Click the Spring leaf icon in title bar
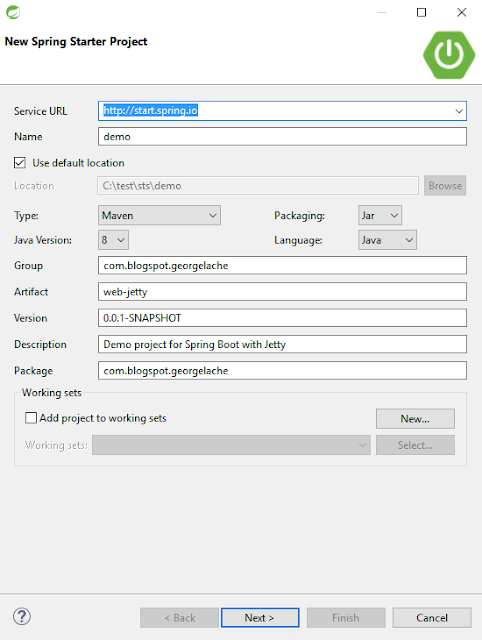This screenshot has width=482, height=640. tap(13, 12)
